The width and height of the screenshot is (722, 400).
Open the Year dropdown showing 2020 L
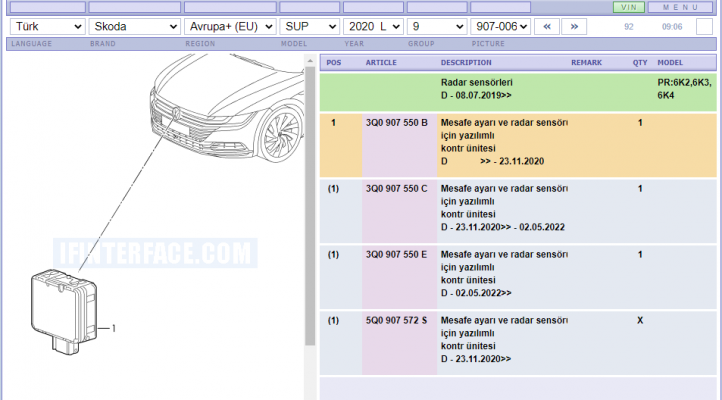373,27
